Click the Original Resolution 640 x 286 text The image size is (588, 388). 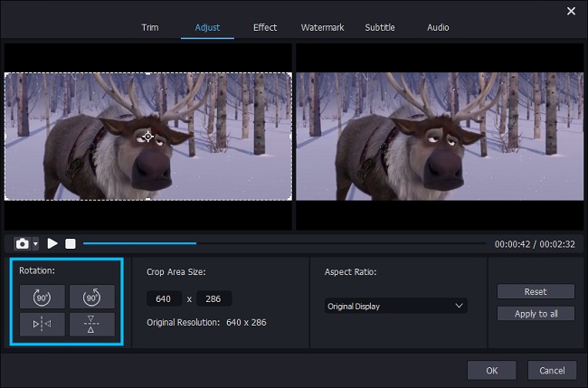[206, 322]
